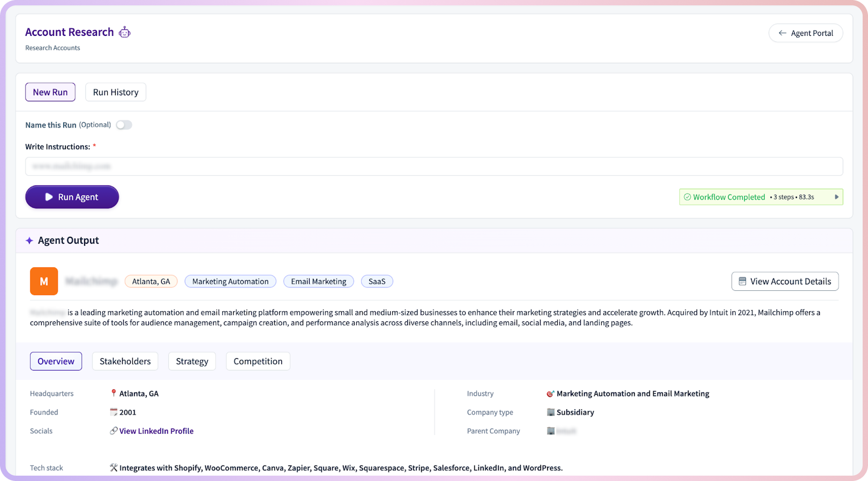Click the robot icon beside Account Research
868x481 pixels.
pos(125,32)
